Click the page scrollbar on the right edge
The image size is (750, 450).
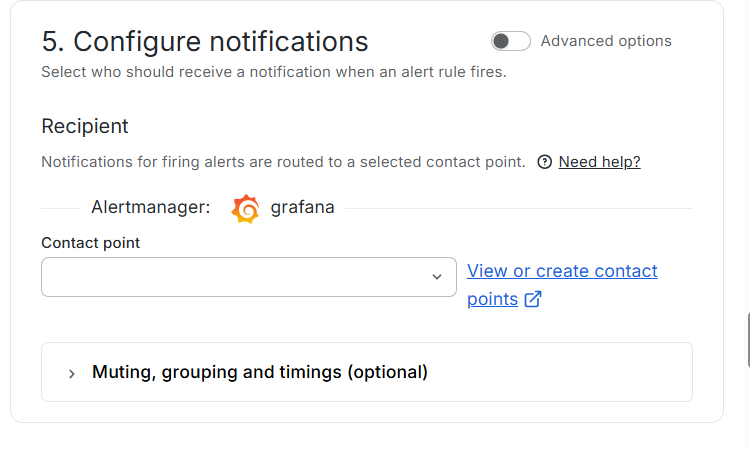pos(748,340)
